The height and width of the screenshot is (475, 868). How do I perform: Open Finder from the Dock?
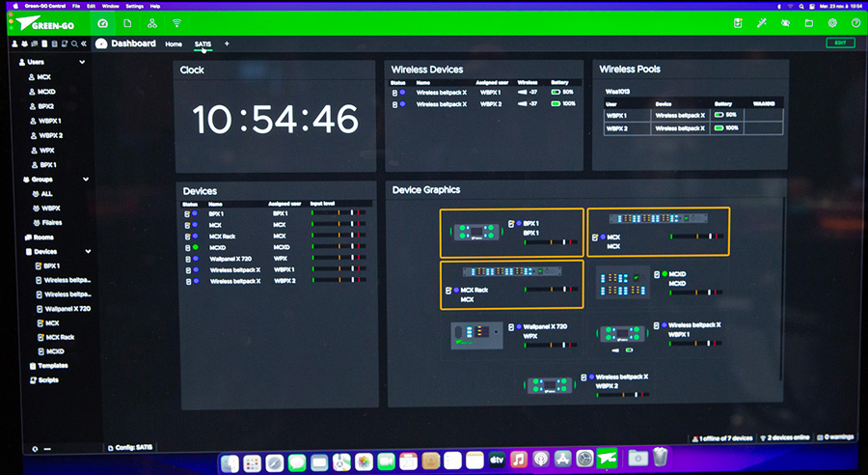pyautogui.click(x=230, y=462)
